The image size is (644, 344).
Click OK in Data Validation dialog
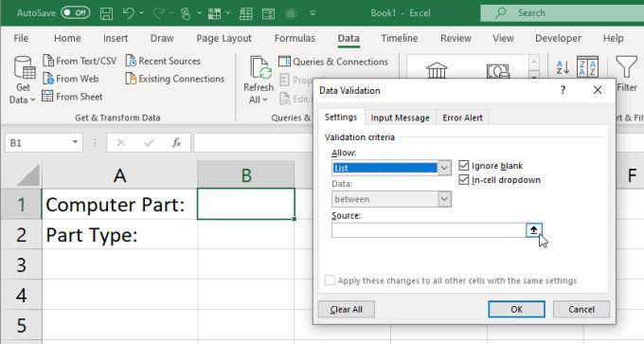click(516, 309)
